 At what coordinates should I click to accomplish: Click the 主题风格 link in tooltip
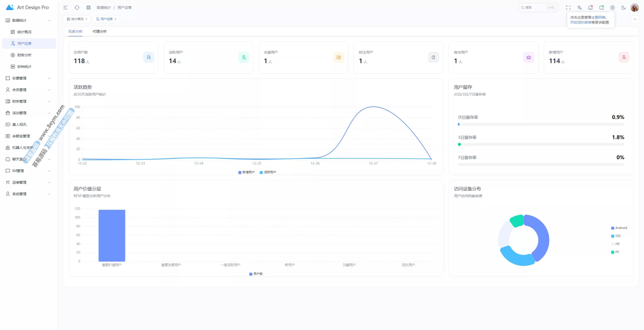598,17
